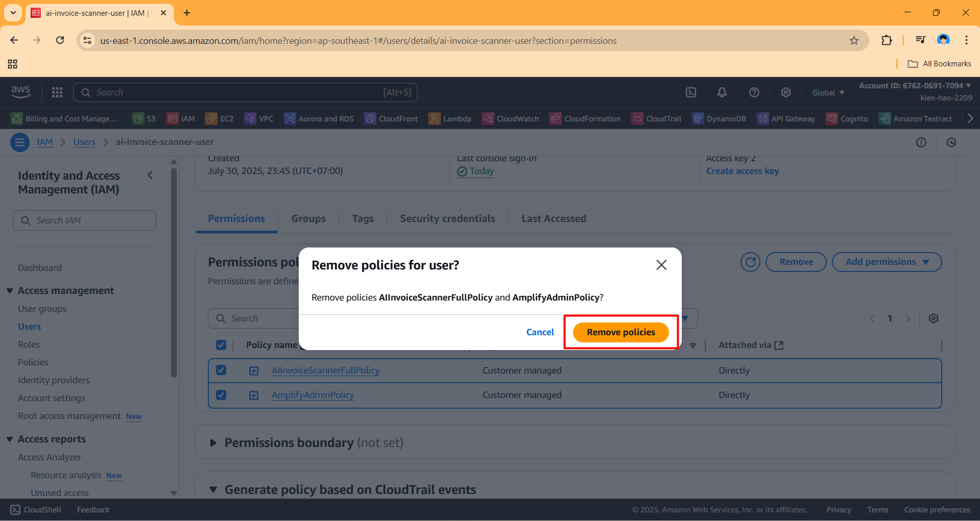Open AWS account settings gear
Viewport: 980px width, 521px height.
click(785, 92)
